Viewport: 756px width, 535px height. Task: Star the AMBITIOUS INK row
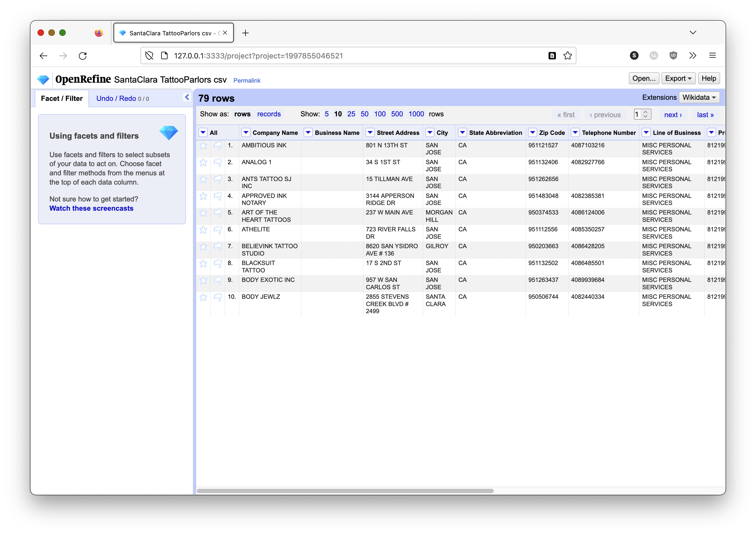click(203, 145)
